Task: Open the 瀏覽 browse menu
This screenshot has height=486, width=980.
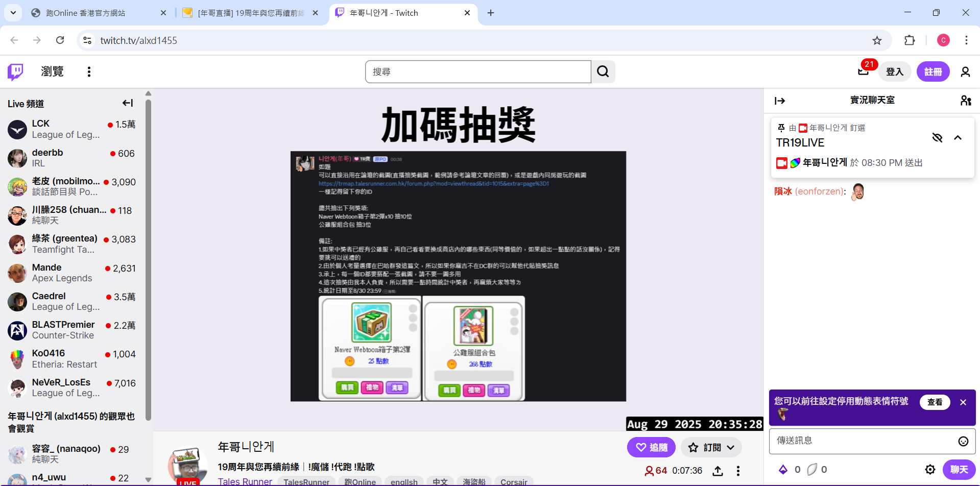Action: pyautogui.click(x=52, y=72)
